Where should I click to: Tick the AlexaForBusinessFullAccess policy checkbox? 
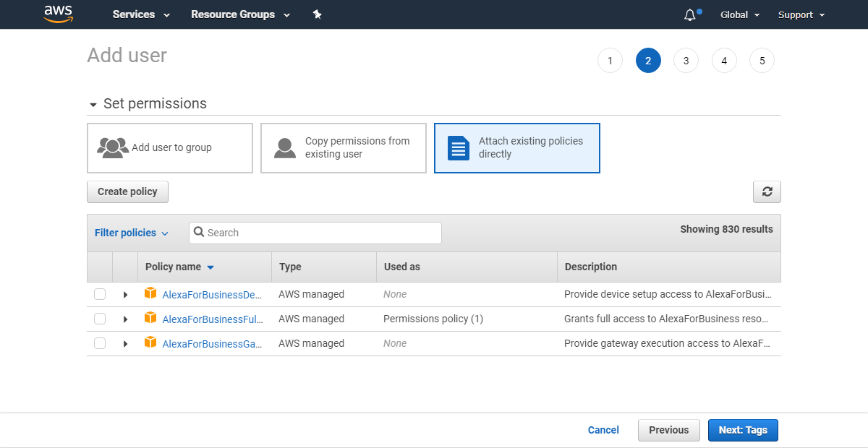[x=100, y=319]
